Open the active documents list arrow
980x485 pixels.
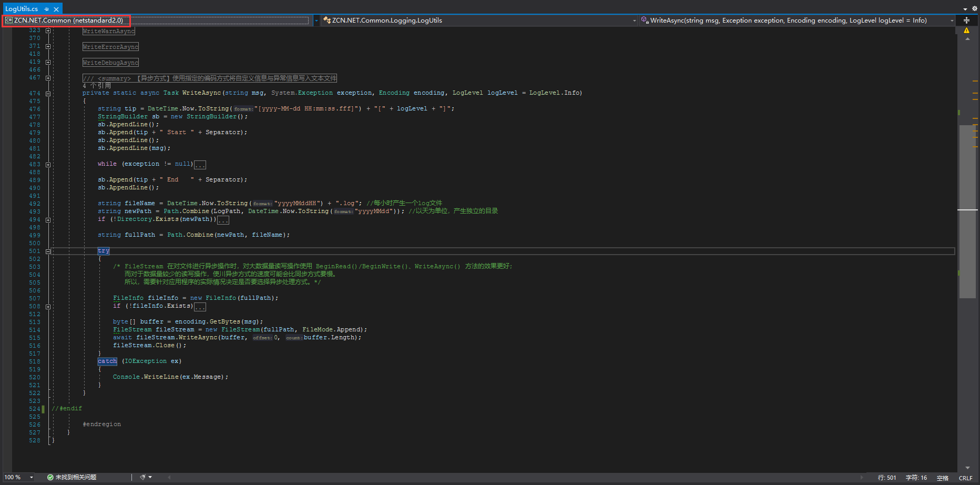[x=965, y=9]
